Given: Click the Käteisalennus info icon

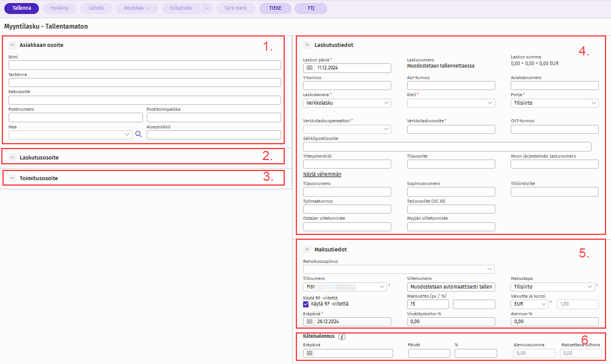Looking at the screenshot, I should click(341, 337).
